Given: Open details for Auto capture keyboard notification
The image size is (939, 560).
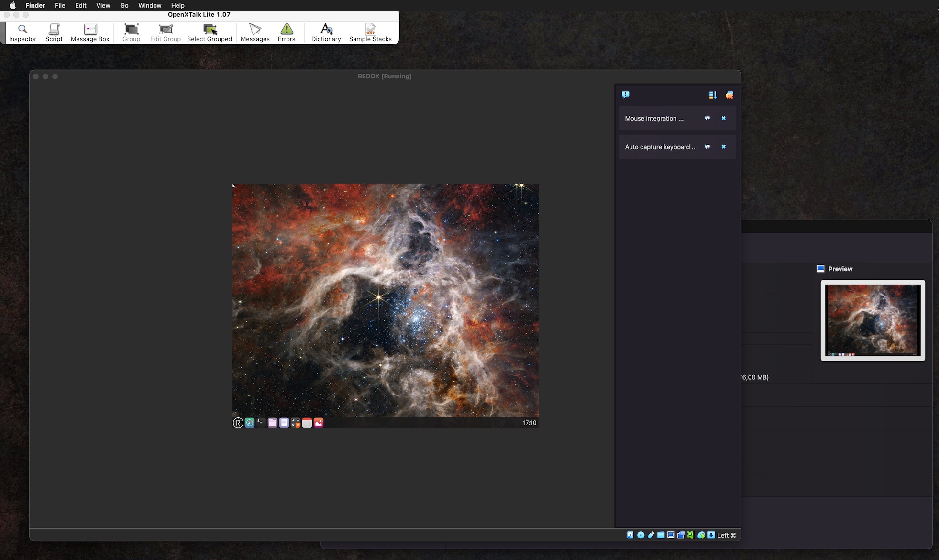Looking at the screenshot, I should pos(707,147).
